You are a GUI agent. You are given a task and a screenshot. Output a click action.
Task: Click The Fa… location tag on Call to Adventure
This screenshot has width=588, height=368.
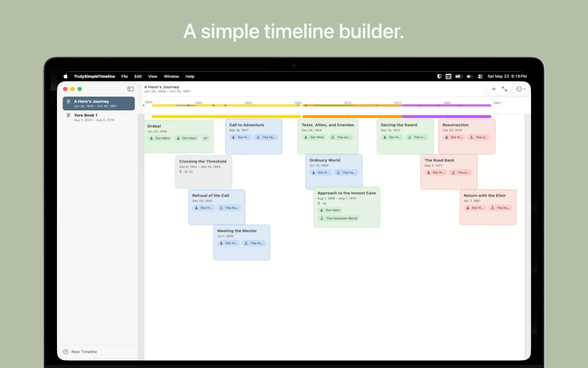click(x=266, y=137)
